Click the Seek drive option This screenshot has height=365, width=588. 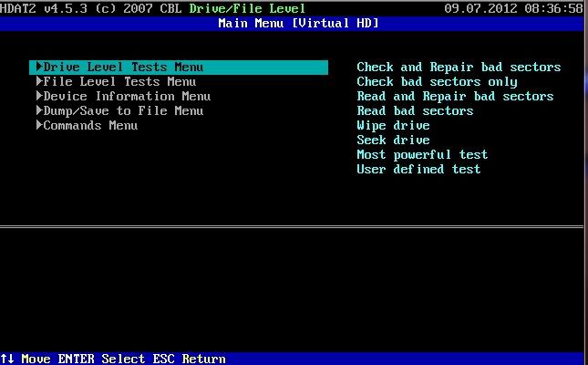click(x=393, y=140)
